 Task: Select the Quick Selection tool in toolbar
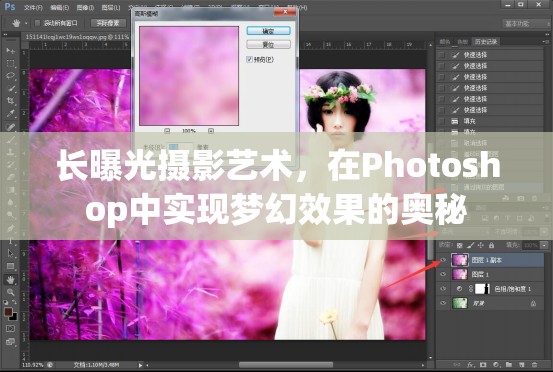coord(11,88)
